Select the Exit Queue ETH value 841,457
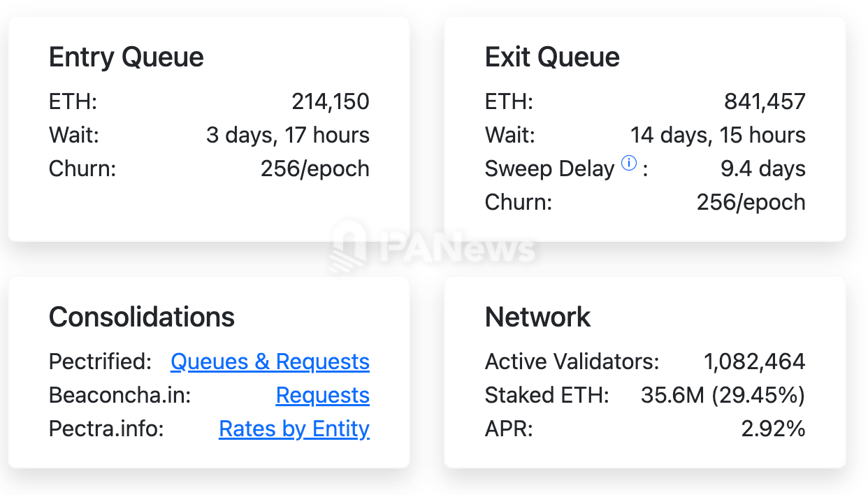868x495 pixels. (x=765, y=101)
